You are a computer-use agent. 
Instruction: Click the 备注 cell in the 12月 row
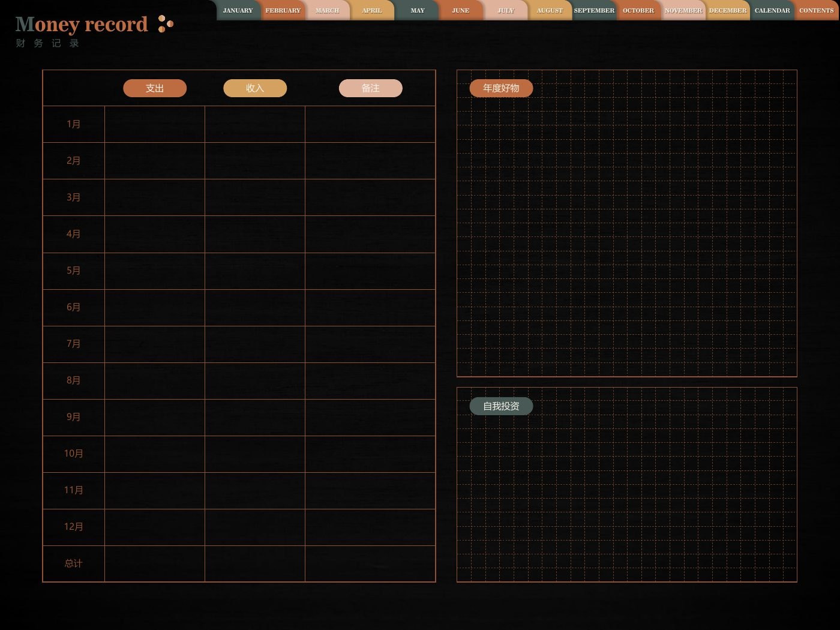[370, 527]
